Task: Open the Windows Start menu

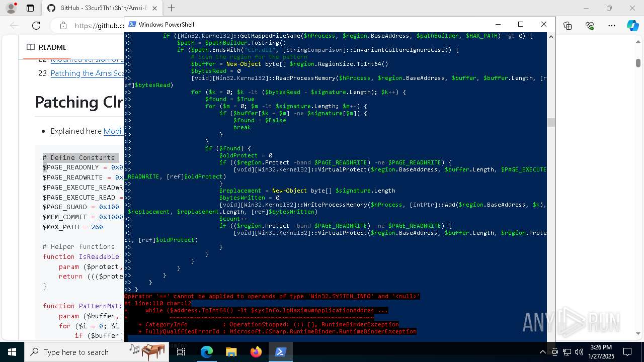Action: [12, 352]
